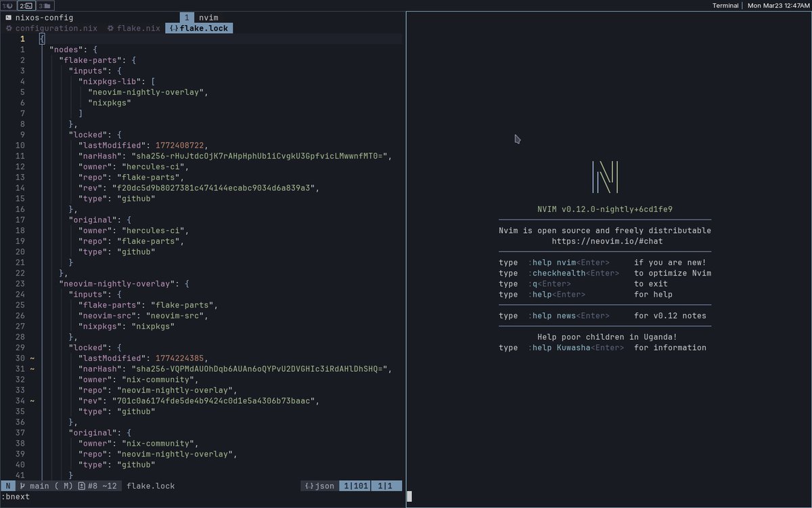Viewport: 812px width, 508px height.
Task: Click the change sign beside line 34
Action: coord(32,401)
